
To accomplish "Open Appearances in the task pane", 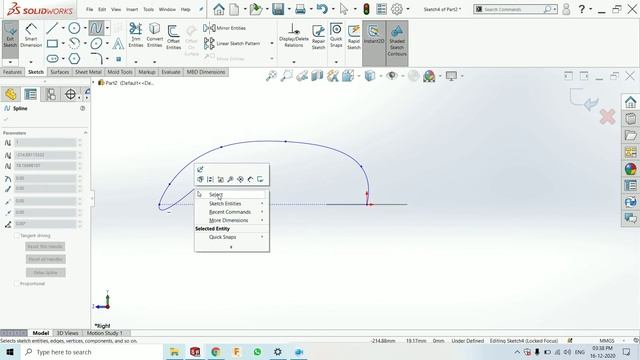I will [631, 169].
